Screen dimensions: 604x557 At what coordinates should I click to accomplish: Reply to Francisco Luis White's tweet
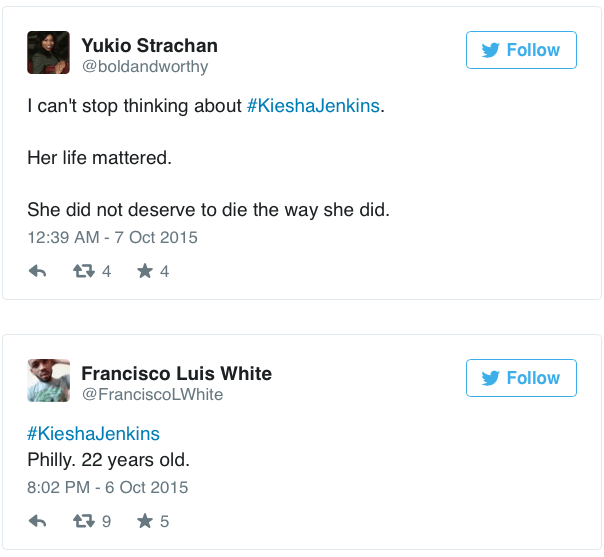point(38,521)
